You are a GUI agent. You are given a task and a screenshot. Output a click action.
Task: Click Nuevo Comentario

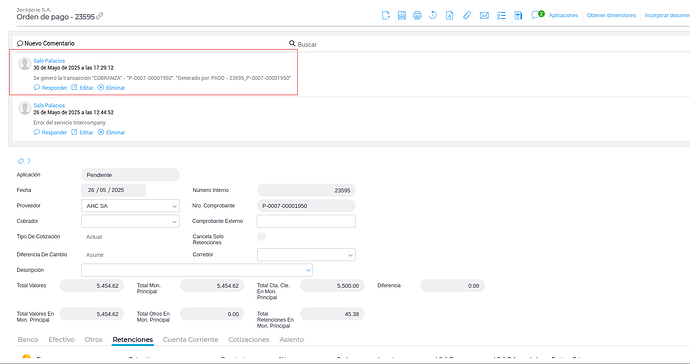point(49,44)
